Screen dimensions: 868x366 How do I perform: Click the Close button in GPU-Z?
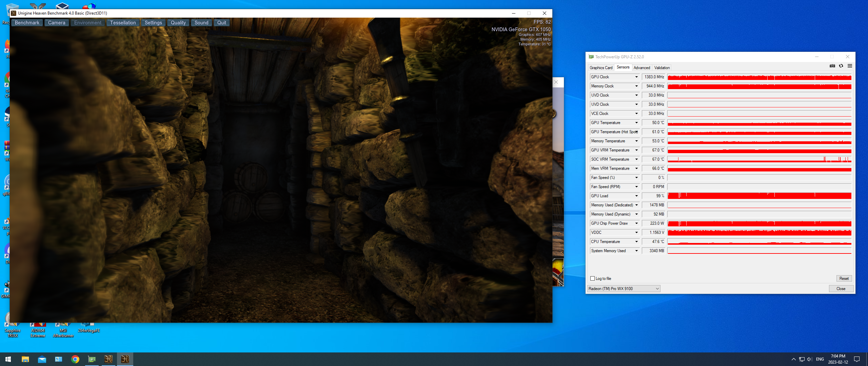pyautogui.click(x=841, y=289)
